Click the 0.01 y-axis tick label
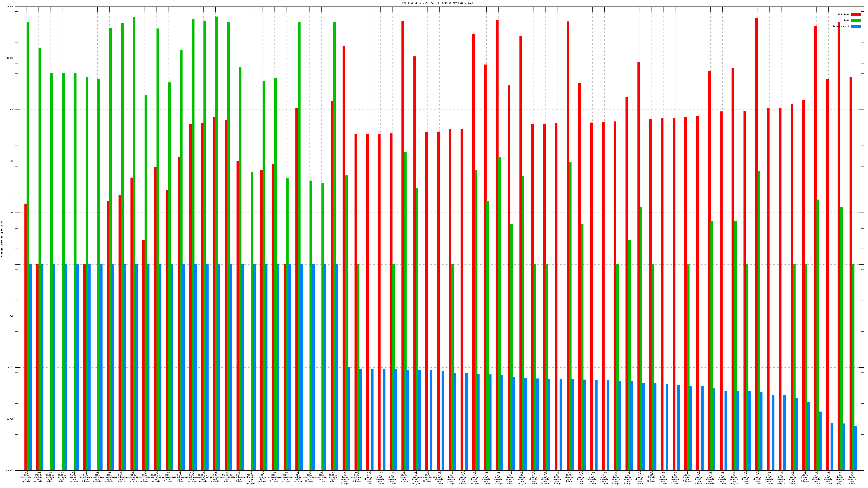 [x=11, y=367]
